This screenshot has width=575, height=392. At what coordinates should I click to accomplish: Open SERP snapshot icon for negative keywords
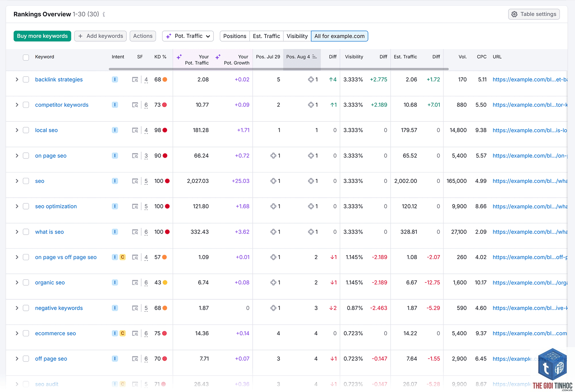pyautogui.click(x=135, y=308)
